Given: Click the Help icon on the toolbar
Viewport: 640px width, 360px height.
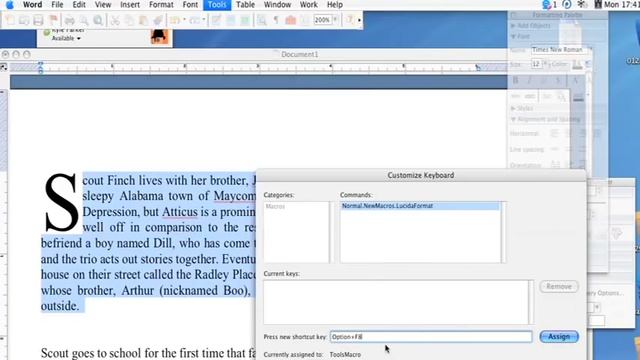Looking at the screenshot, I should click(x=349, y=20).
